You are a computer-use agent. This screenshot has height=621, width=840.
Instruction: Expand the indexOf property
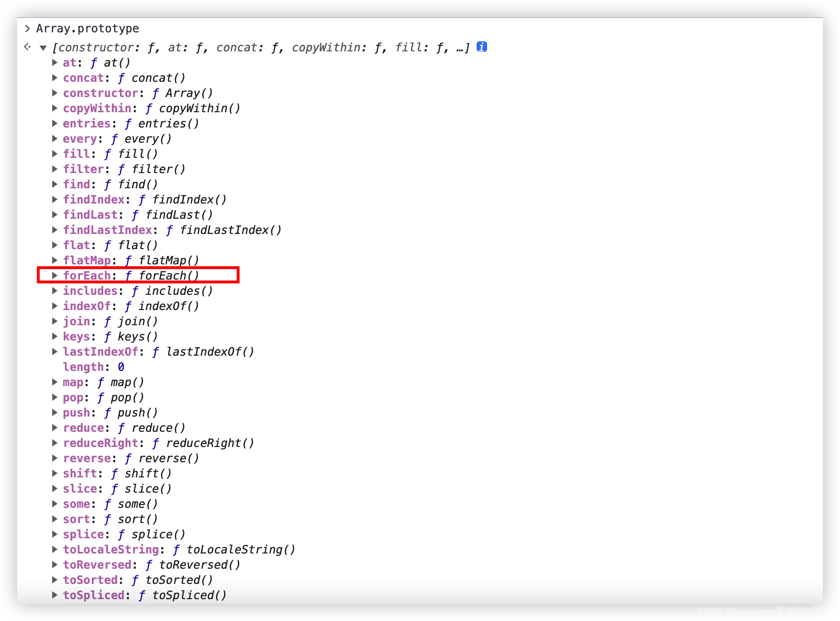coord(55,306)
